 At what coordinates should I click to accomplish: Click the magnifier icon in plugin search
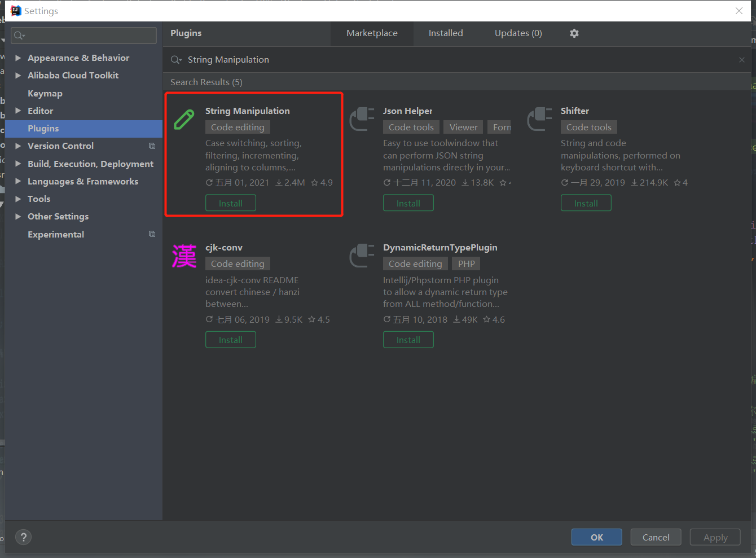176,60
